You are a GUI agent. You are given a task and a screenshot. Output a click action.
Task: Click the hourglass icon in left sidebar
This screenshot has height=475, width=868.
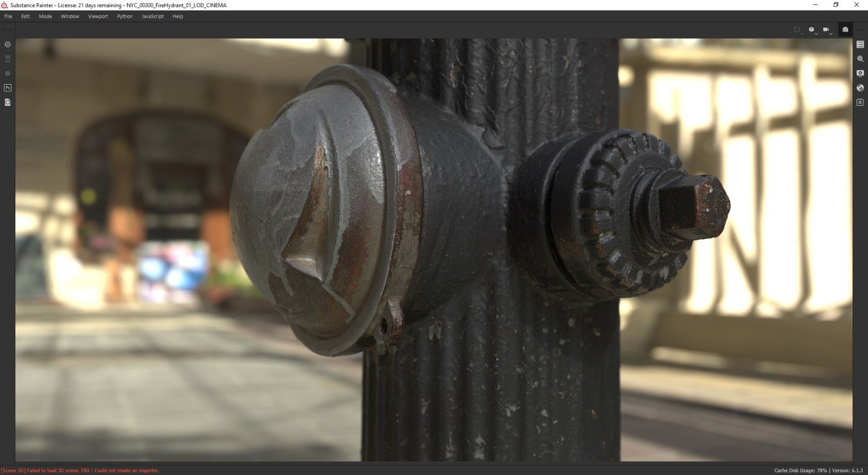[8, 59]
